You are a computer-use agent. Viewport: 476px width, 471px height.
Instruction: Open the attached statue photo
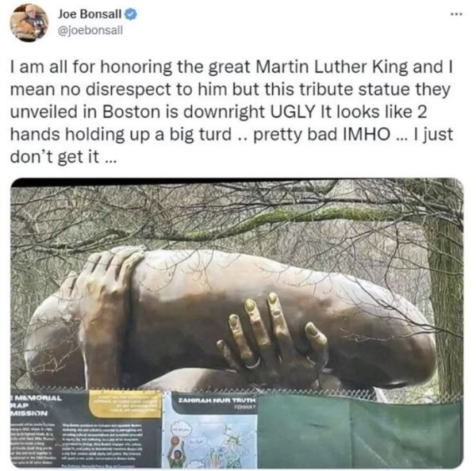(236, 323)
